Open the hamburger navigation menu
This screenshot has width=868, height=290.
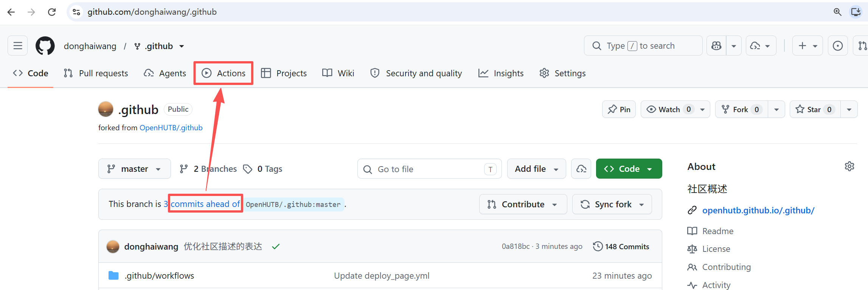click(18, 46)
